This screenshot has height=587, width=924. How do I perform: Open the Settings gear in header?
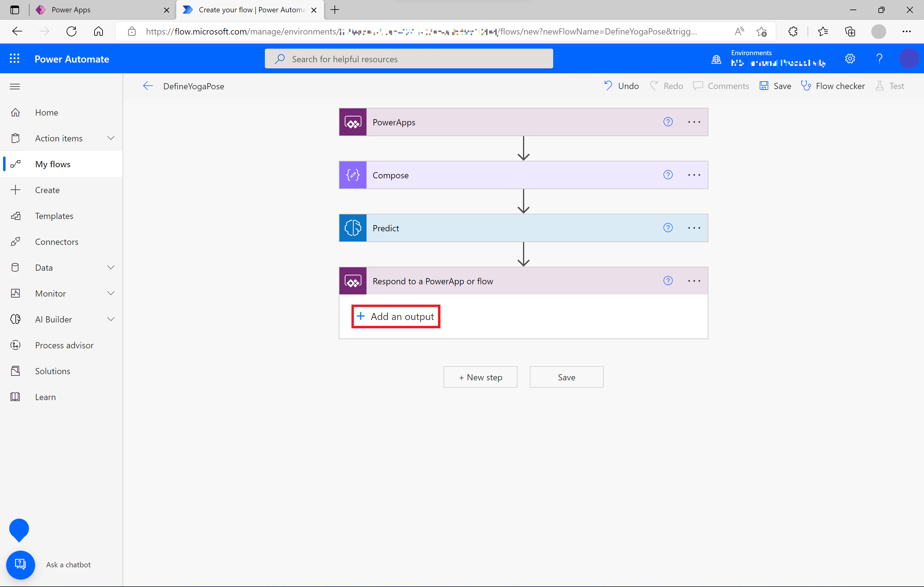850,59
